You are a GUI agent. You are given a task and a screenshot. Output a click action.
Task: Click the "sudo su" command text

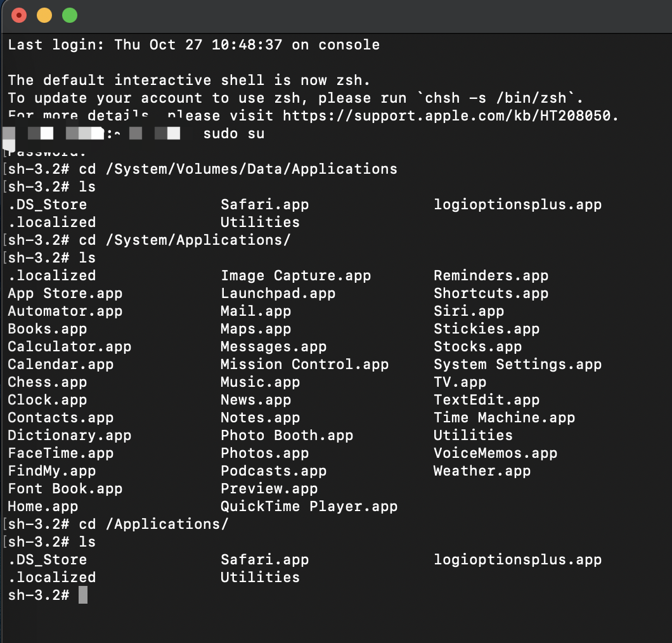pyautogui.click(x=234, y=134)
